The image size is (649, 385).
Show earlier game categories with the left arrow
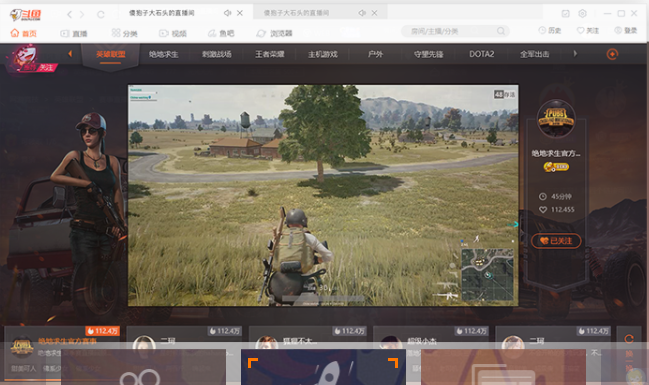(70, 53)
